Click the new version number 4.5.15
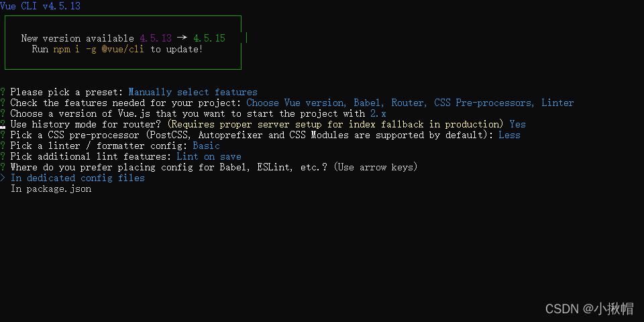Screen dimensions: 644x322 (x=209, y=38)
